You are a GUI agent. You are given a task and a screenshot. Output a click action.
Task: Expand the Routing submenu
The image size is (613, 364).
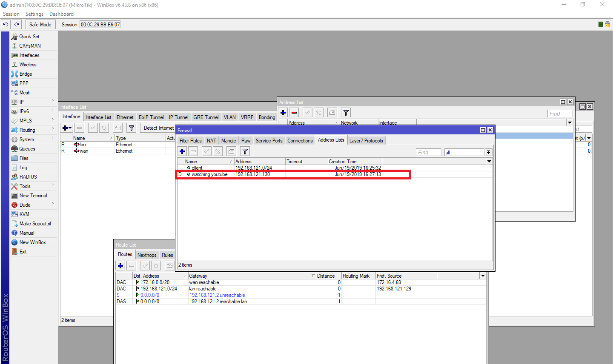click(34, 130)
